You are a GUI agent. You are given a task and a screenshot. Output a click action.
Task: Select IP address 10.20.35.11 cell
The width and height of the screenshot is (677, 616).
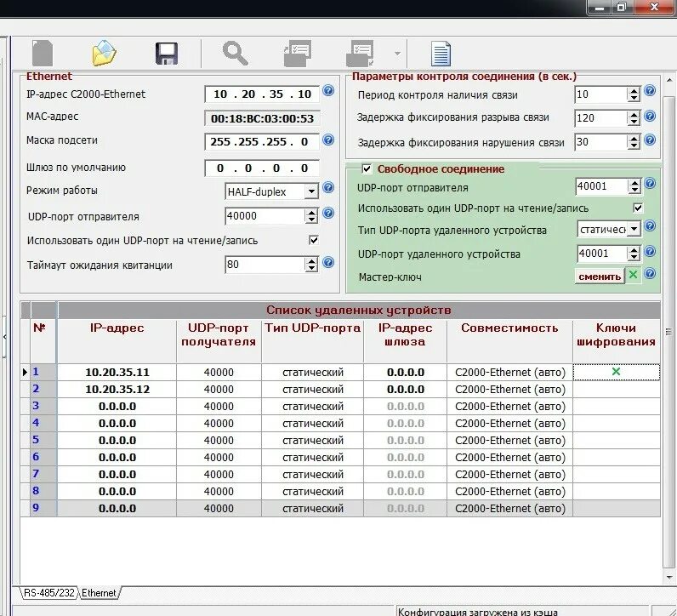pos(117,372)
